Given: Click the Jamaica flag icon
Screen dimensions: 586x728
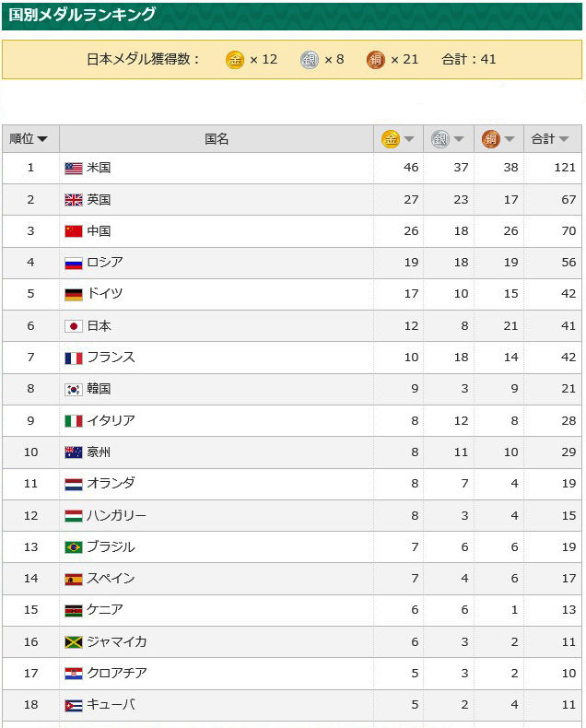Looking at the screenshot, I should pos(74,642).
